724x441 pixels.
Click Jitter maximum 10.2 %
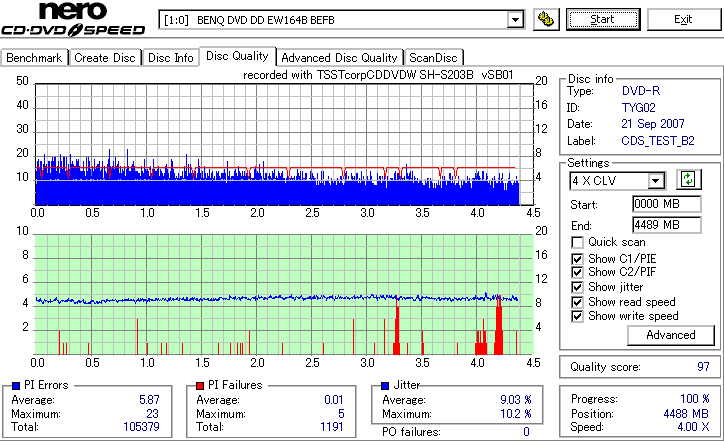(x=516, y=414)
